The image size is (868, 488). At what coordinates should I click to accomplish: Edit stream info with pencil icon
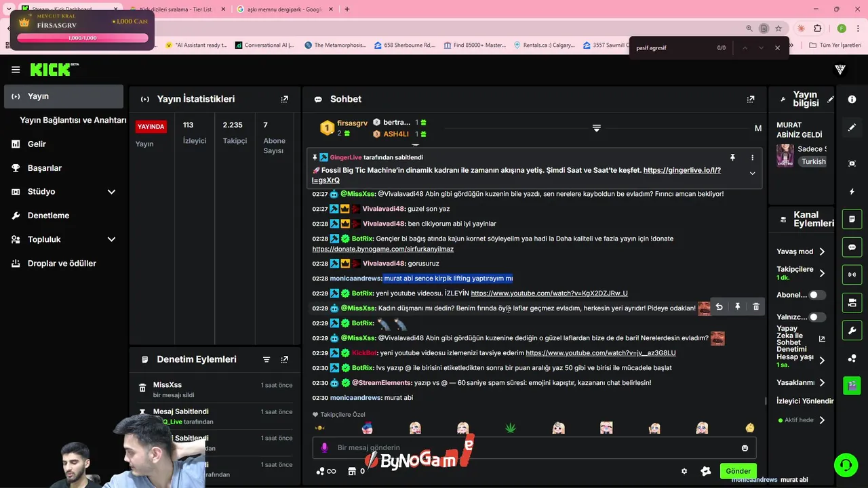tap(831, 99)
